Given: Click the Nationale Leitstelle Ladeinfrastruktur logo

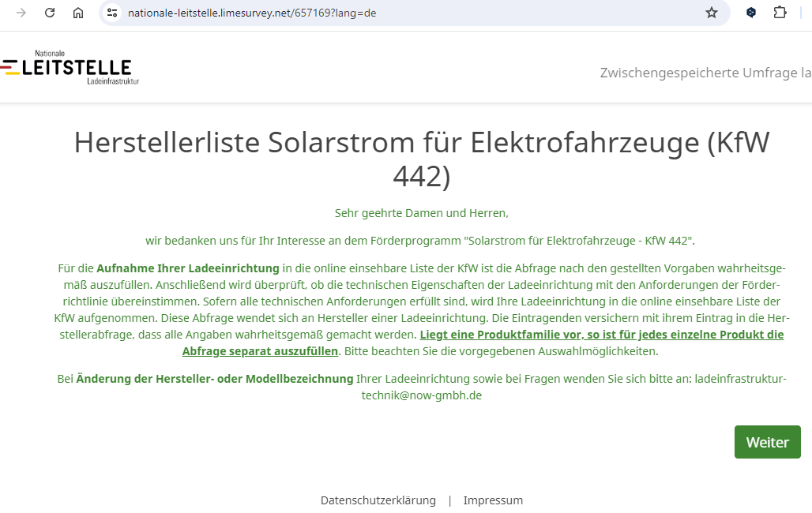Looking at the screenshot, I should click(70, 67).
